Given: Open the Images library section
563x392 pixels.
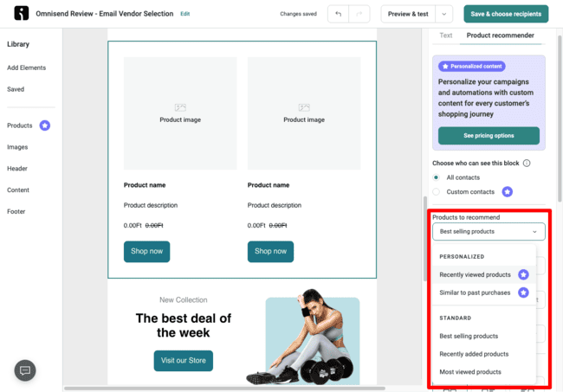Looking at the screenshot, I should click(x=17, y=147).
